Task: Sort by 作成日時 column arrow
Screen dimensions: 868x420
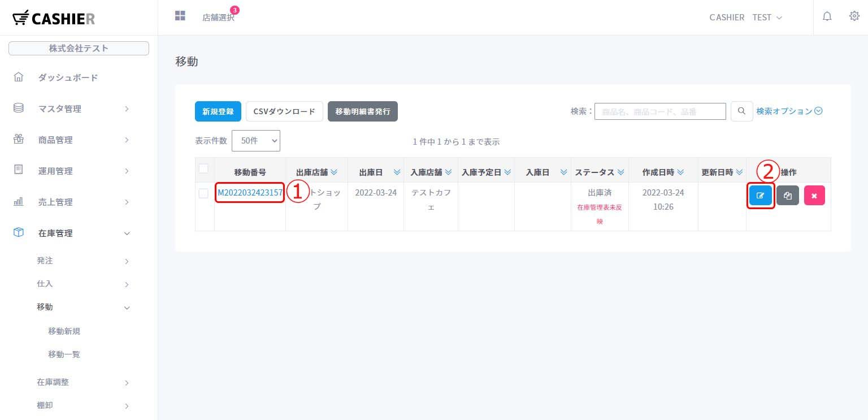Action: point(680,172)
